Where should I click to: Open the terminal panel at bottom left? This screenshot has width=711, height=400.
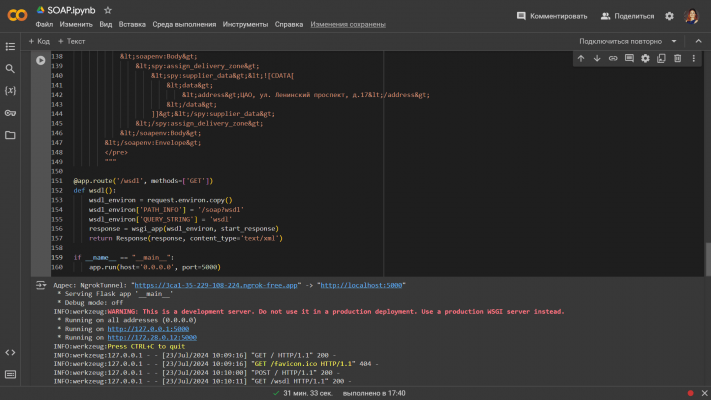click(10, 374)
